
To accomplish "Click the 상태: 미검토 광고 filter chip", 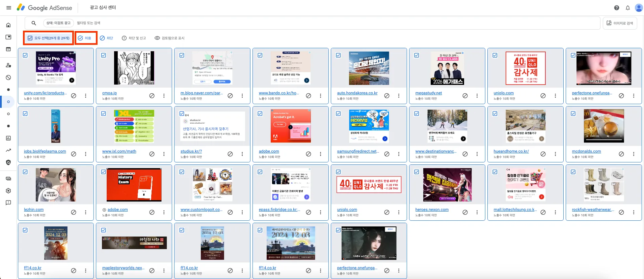I will click(x=58, y=23).
